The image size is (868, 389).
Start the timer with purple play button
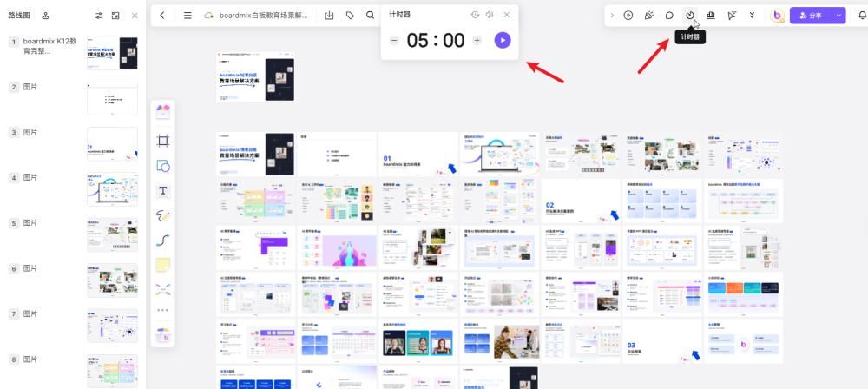click(503, 40)
